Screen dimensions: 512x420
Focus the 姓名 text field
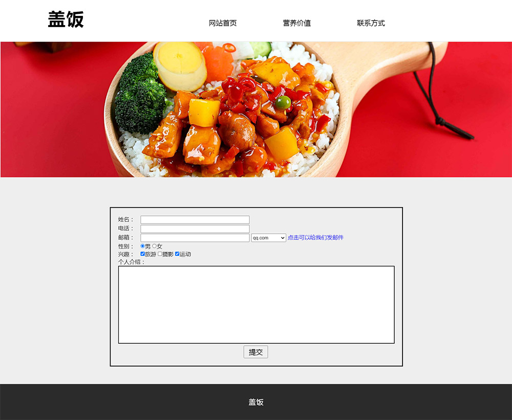tap(195, 219)
